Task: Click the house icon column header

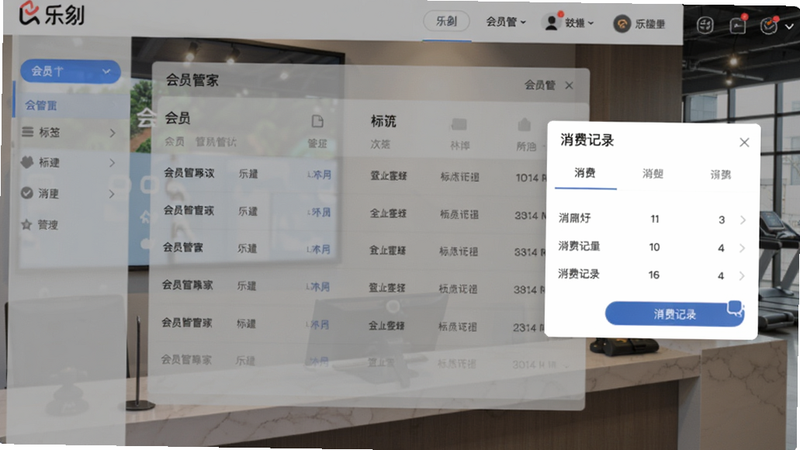Action: coord(524,124)
